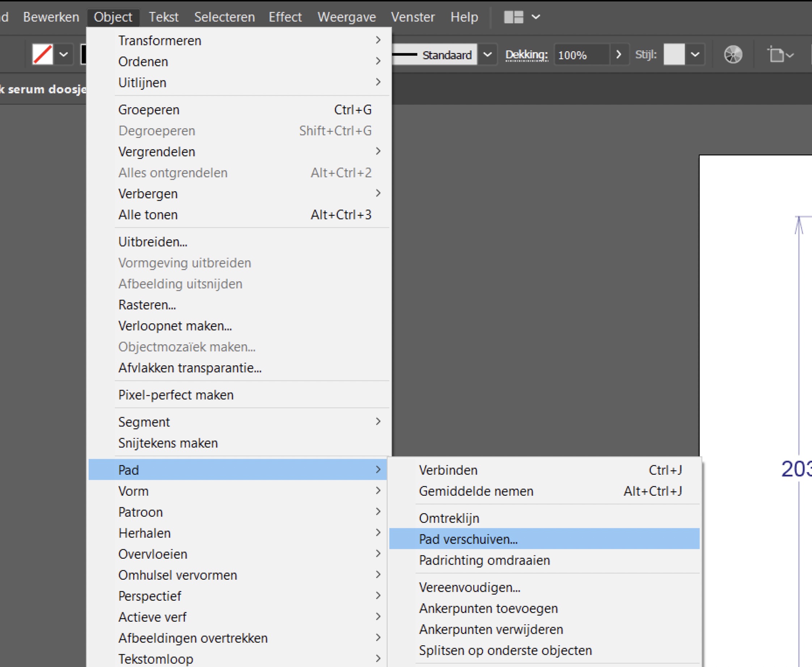
Task: Choose Verbinden in Pad submenu
Action: [544, 470]
